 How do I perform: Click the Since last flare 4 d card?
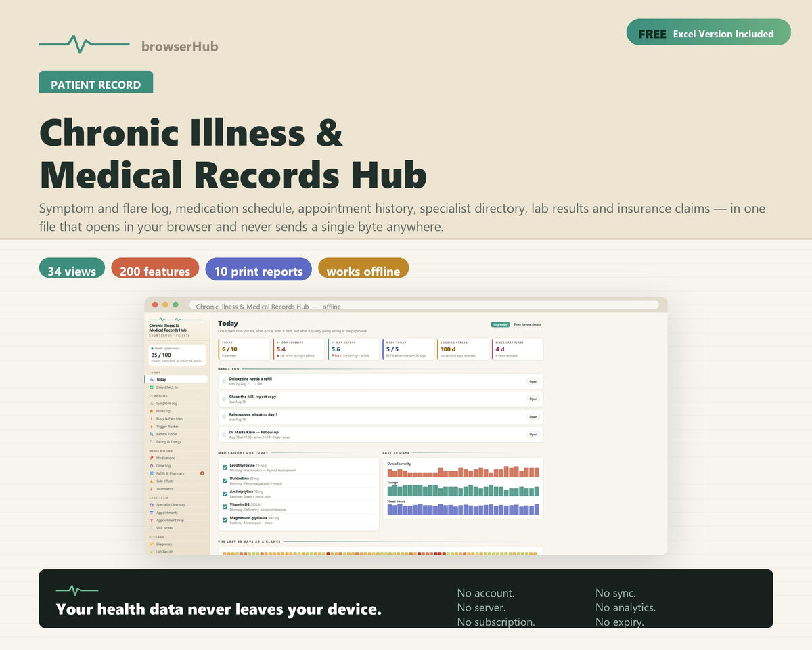[518, 349]
